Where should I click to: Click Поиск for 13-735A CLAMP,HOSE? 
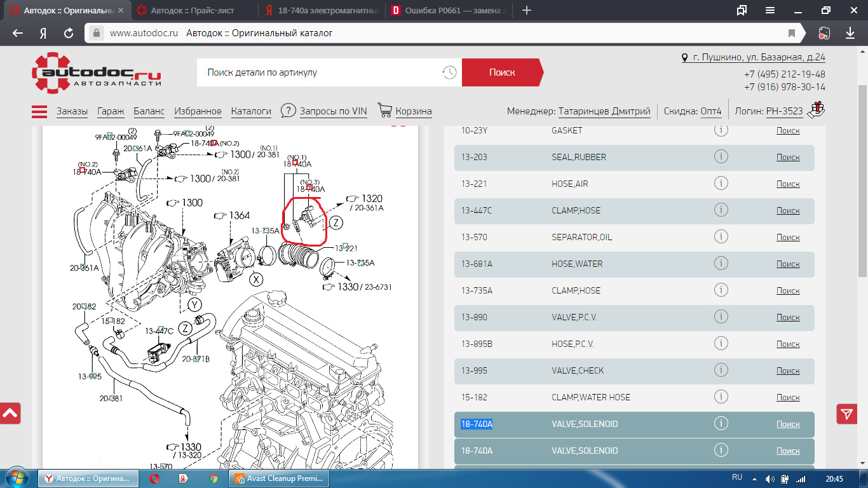[x=788, y=290]
